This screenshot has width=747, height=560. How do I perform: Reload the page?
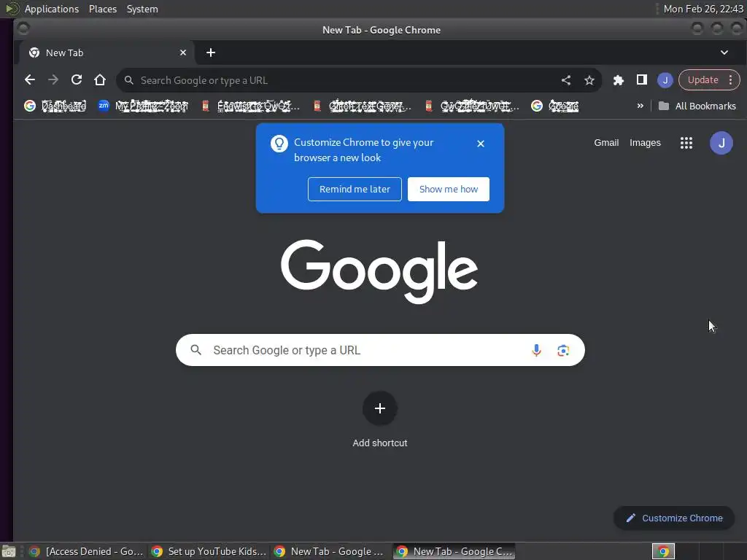pyautogui.click(x=76, y=80)
